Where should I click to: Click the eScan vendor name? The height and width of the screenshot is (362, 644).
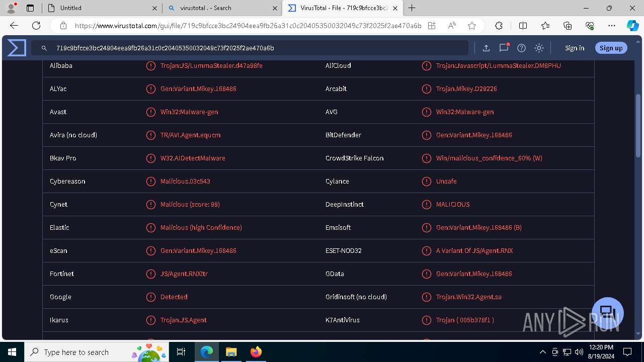[58, 250]
